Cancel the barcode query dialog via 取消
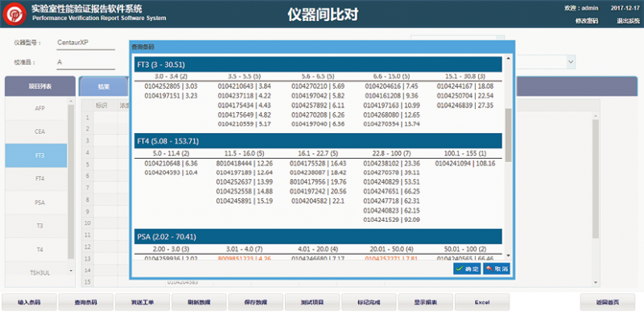This screenshot has height=312, width=644. (497, 268)
